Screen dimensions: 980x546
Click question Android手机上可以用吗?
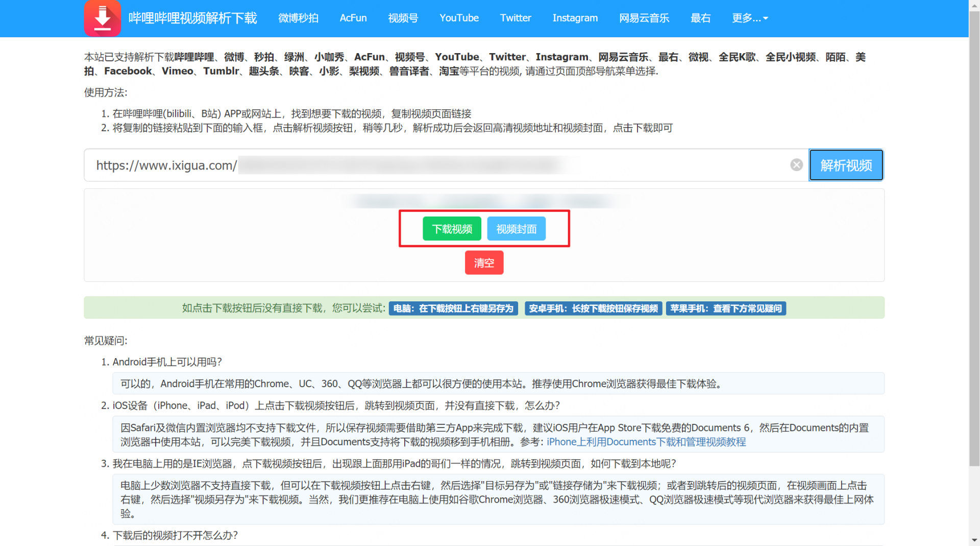pos(167,362)
